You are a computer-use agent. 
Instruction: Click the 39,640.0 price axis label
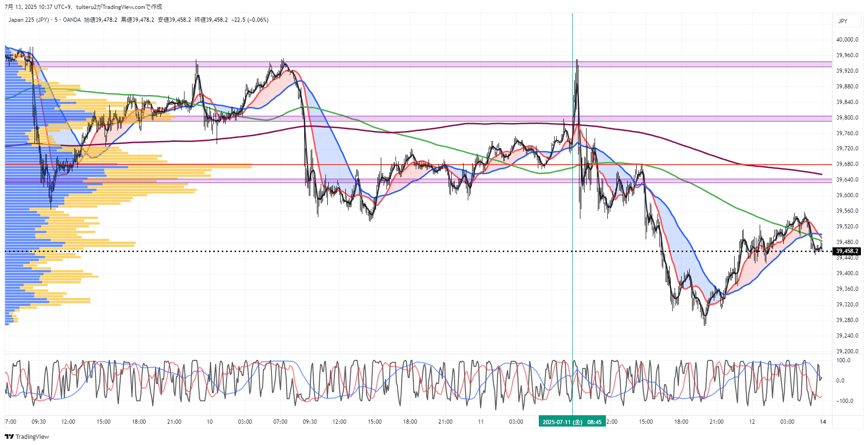847,180
